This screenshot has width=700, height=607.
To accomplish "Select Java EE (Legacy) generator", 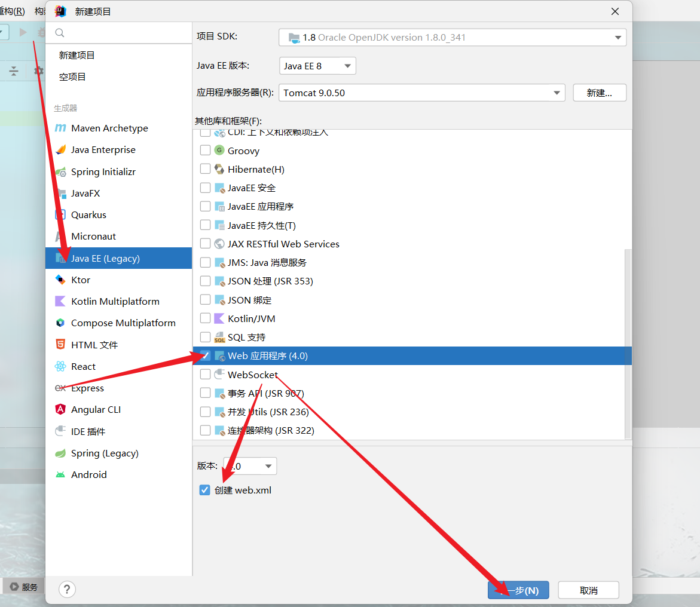I will click(119, 259).
